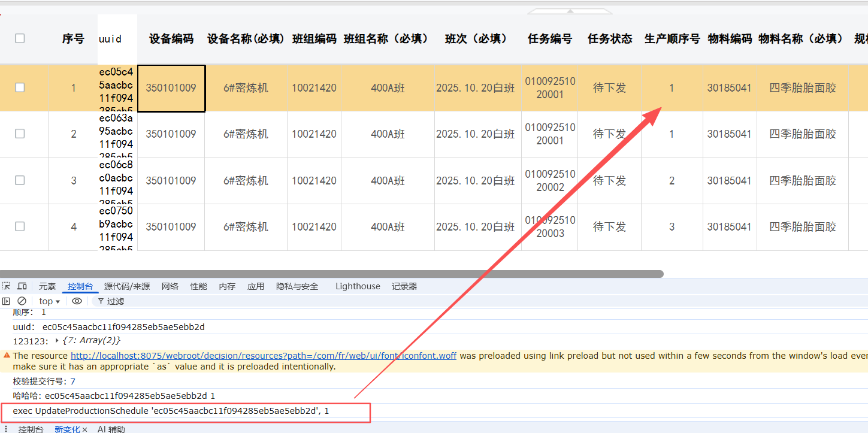868x433 pixels.
Task: Switch to the 性能 tab
Action: click(199, 286)
